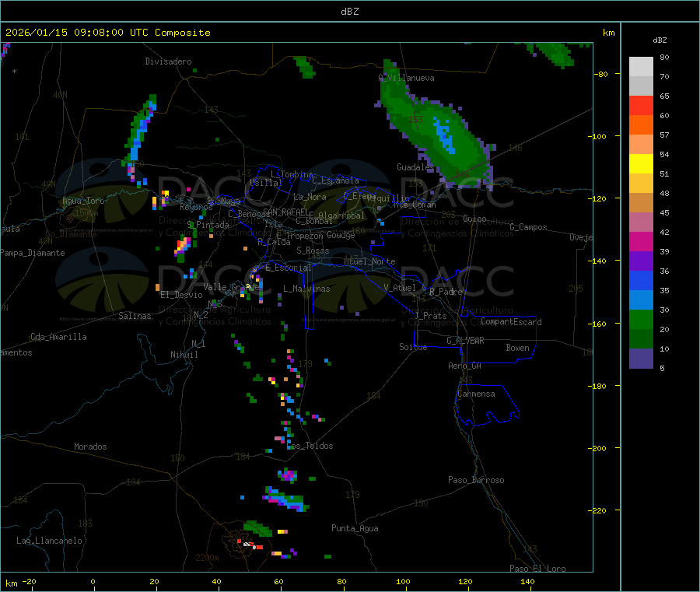This screenshot has height=592, width=700.
Task: Click the 54 dBZ yellow legend swatch
Action: [x=641, y=164]
